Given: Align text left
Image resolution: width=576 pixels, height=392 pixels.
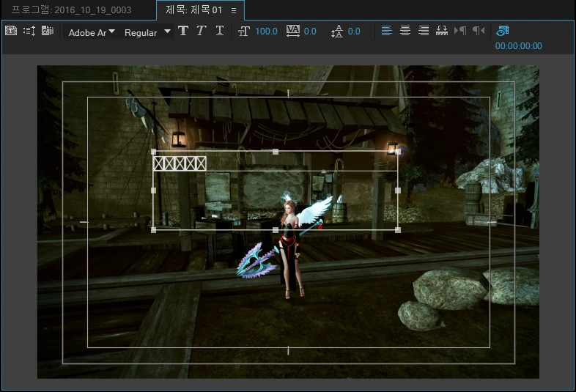Looking at the screenshot, I should [x=386, y=31].
